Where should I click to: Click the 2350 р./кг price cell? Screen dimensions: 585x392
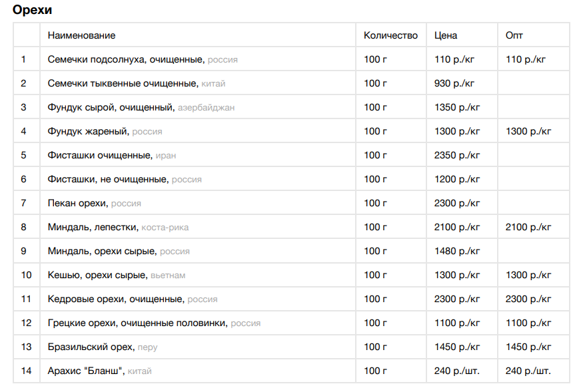coord(457,155)
